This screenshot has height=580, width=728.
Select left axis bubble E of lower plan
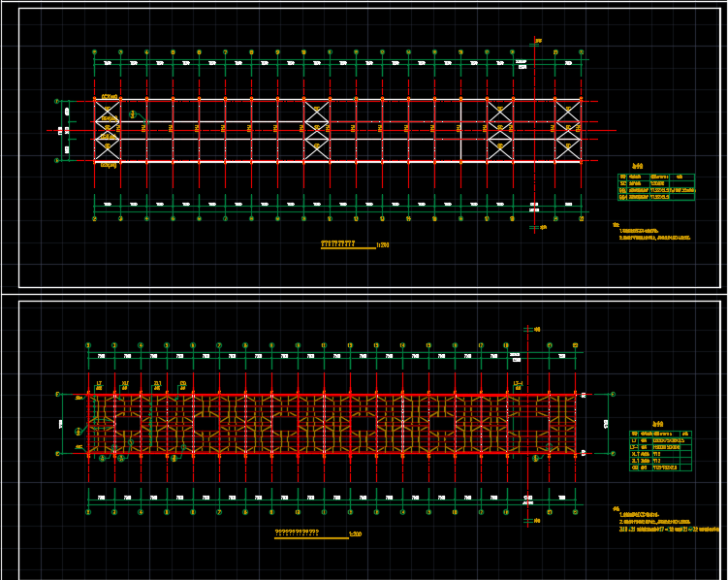[57, 454]
